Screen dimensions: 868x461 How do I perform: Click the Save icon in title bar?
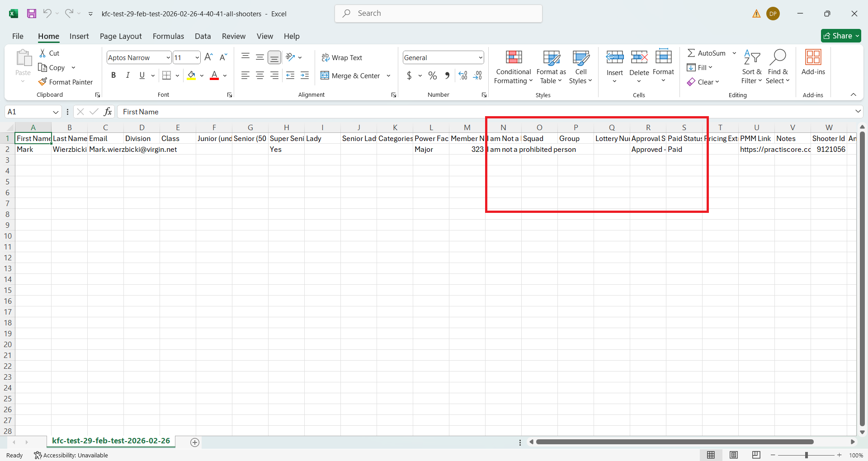pyautogui.click(x=32, y=14)
